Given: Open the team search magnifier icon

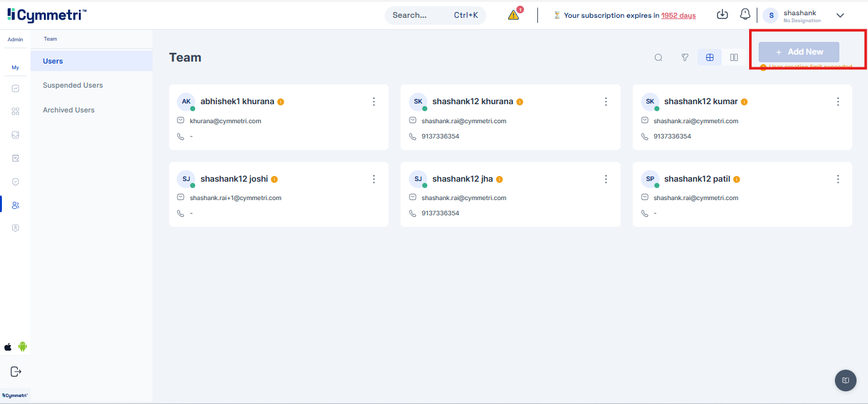Looking at the screenshot, I should tap(659, 58).
